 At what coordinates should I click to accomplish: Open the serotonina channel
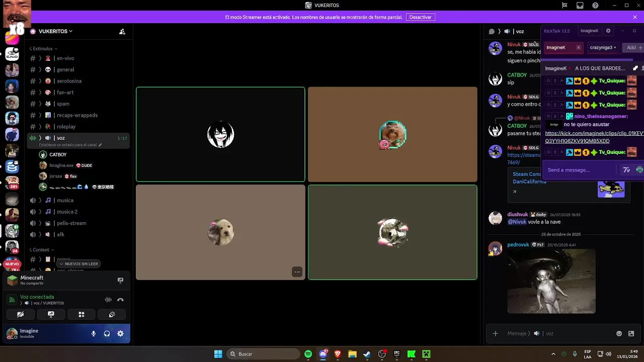tap(78, 81)
